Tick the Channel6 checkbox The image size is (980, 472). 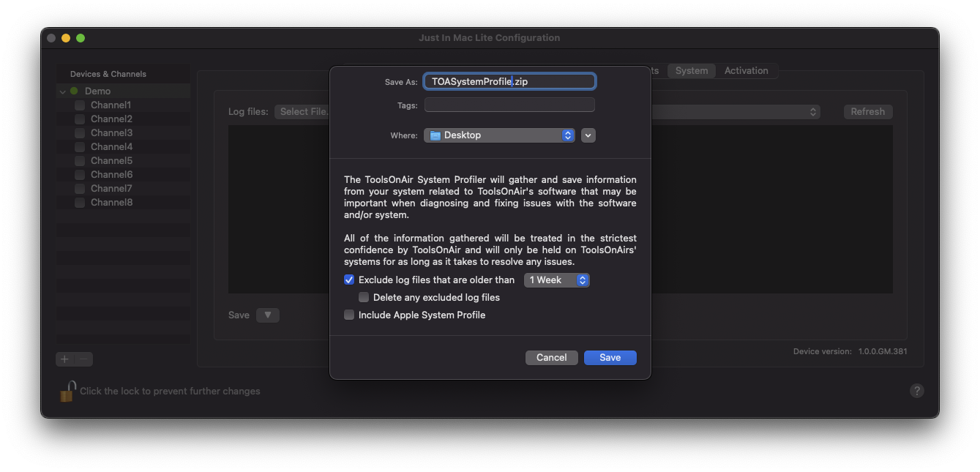(80, 175)
